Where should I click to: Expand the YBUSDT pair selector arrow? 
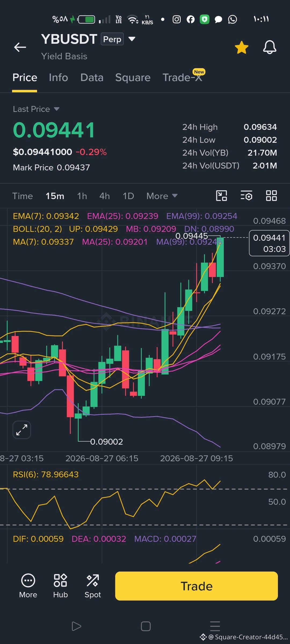pyautogui.click(x=132, y=39)
